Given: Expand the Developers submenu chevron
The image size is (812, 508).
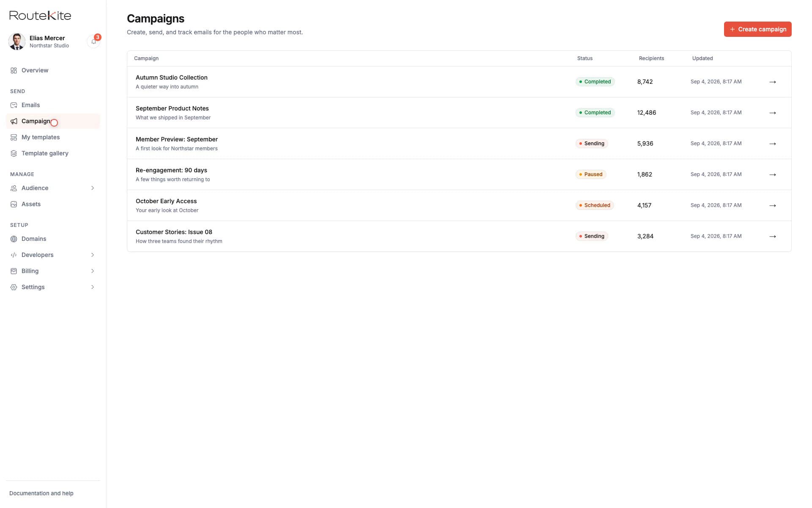Looking at the screenshot, I should click(93, 255).
